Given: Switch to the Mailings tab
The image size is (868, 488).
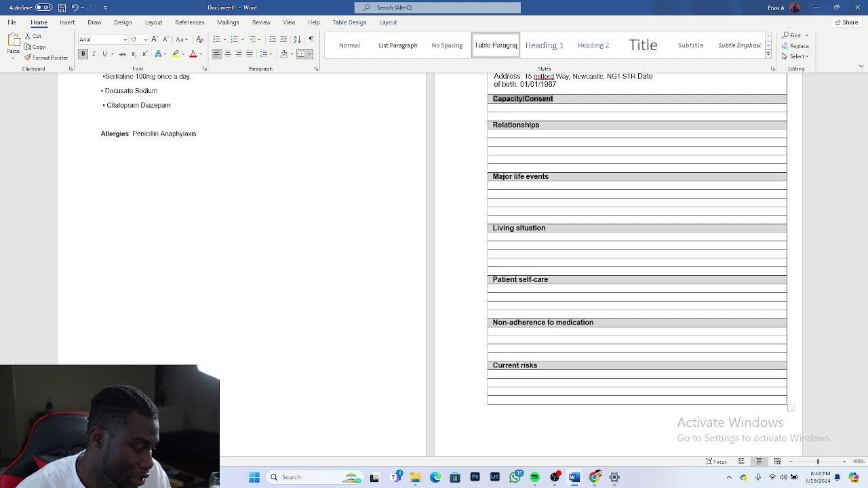Looking at the screenshot, I should (x=228, y=22).
